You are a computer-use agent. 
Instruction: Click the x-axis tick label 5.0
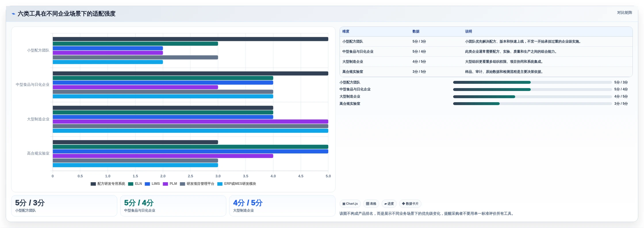(328, 176)
